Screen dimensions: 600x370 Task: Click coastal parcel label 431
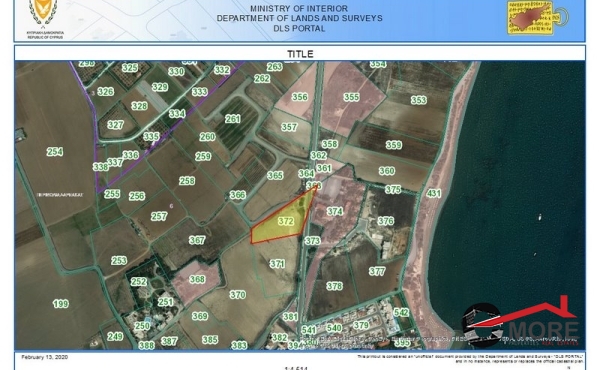(x=434, y=194)
